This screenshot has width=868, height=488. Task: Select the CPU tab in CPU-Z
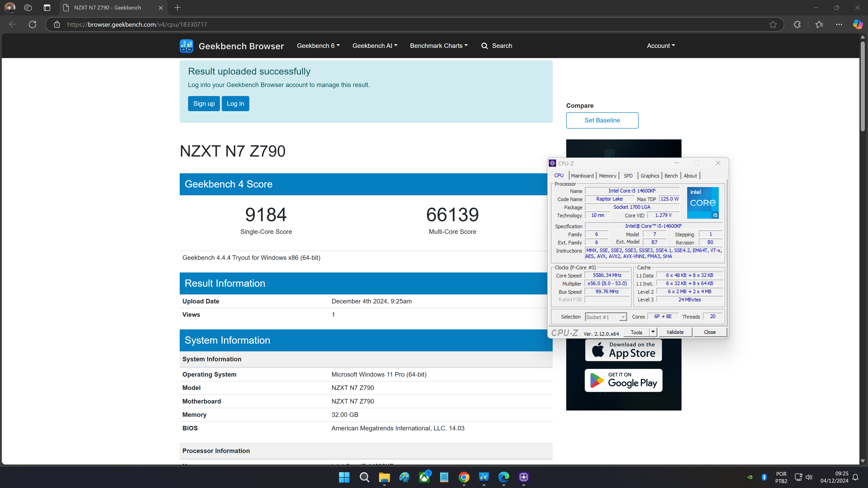coord(559,176)
